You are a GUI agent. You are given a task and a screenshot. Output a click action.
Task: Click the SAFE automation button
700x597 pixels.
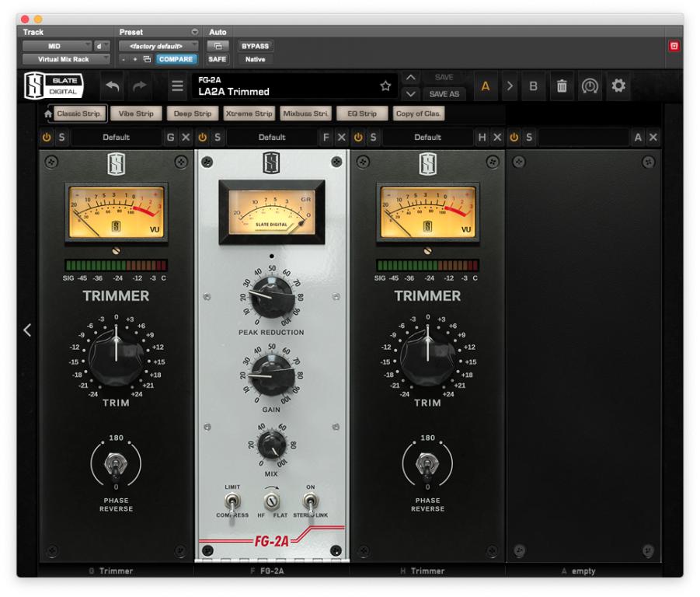(x=218, y=59)
